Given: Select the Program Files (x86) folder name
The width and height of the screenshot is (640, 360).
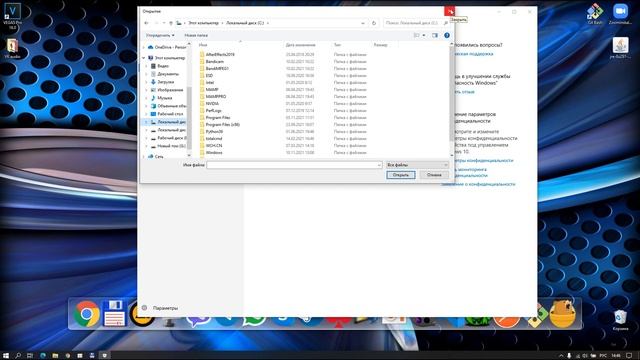Looking at the screenshot, I should click(222, 124).
